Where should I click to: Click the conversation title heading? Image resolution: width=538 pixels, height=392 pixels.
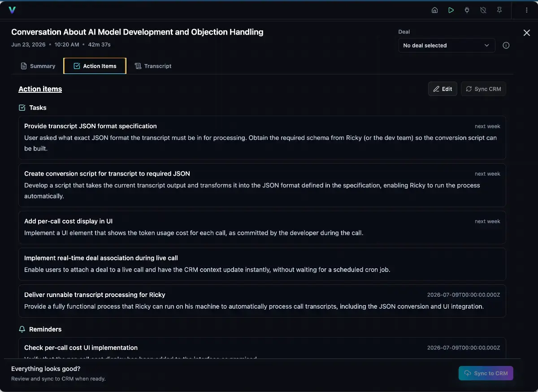pyautogui.click(x=137, y=32)
